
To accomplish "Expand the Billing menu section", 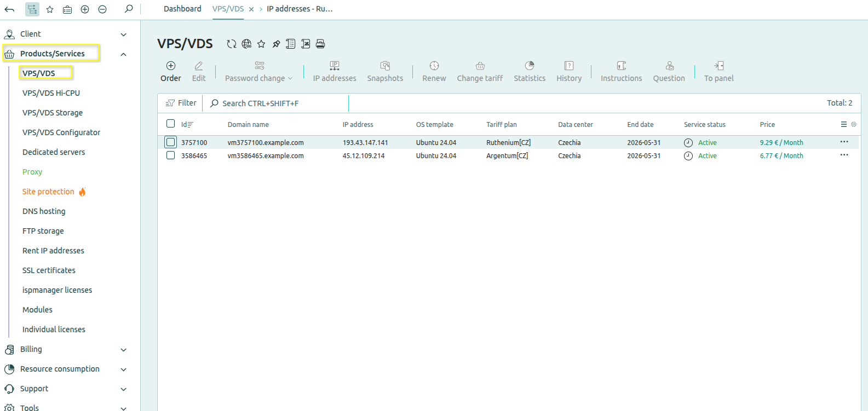I will pyautogui.click(x=124, y=350).
